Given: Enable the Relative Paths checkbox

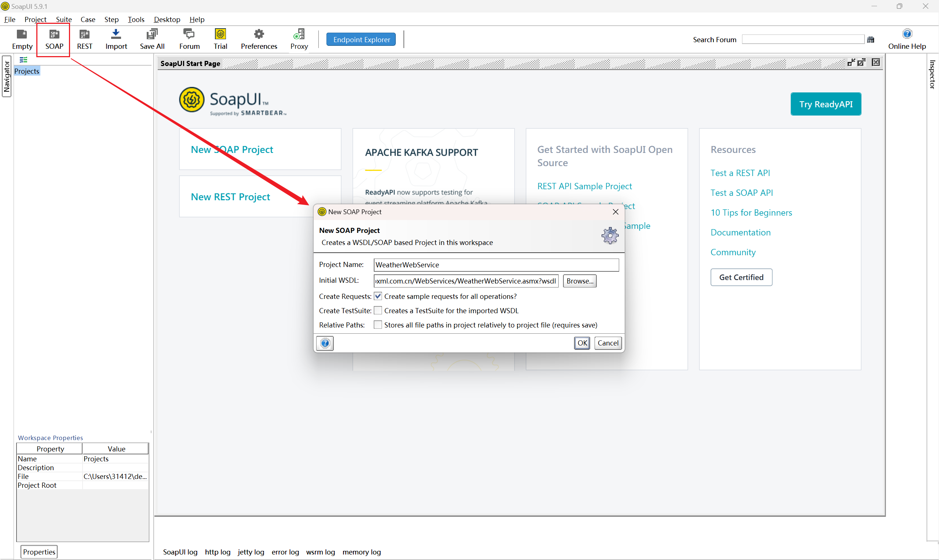Looking at the screenshot, I should coord(378,325).
